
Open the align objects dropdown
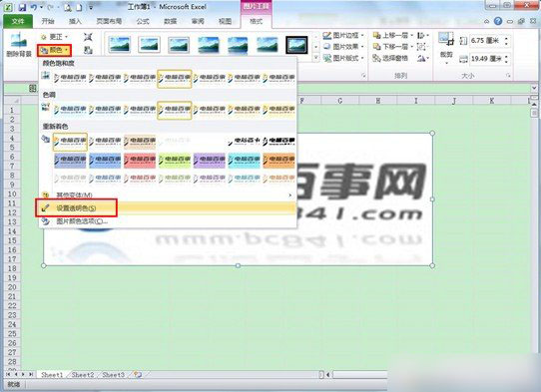(x=422, y=35)
